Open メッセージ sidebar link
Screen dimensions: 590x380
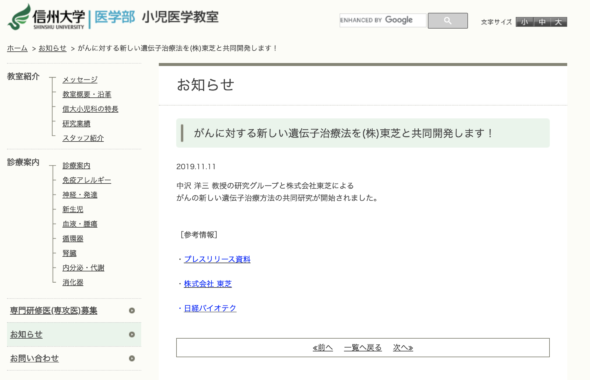coord(80,80)
